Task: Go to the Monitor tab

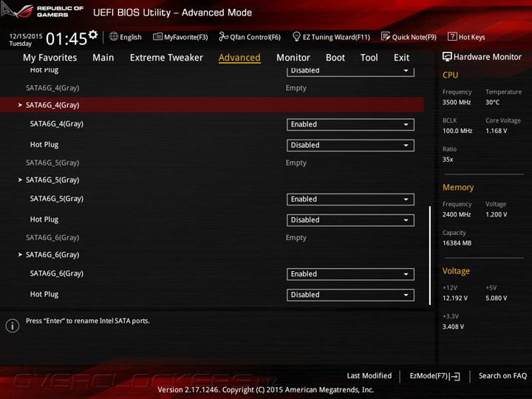Action: click(x=293, y=58)
